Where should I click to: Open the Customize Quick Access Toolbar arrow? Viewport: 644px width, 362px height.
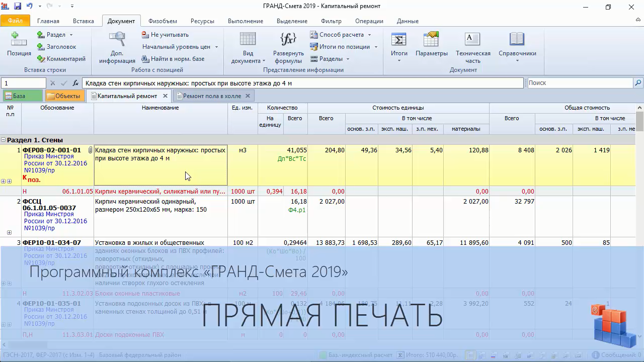[x=72, y=7]
